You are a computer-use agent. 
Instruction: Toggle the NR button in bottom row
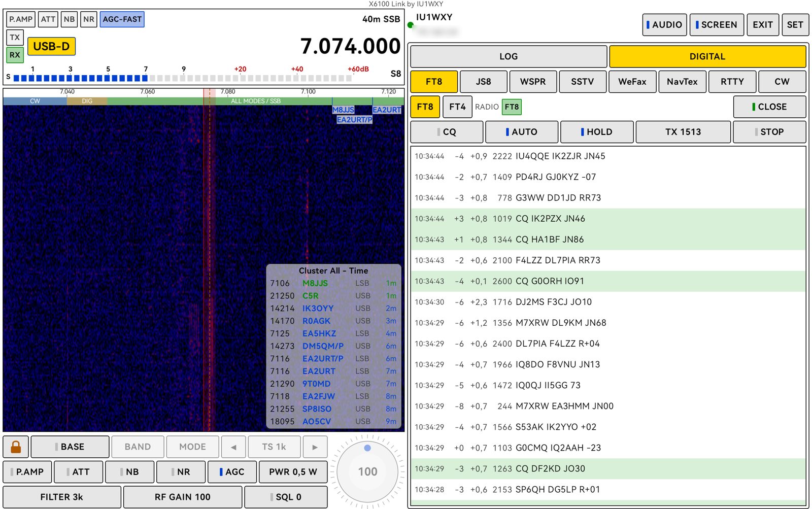pos(181,472)
